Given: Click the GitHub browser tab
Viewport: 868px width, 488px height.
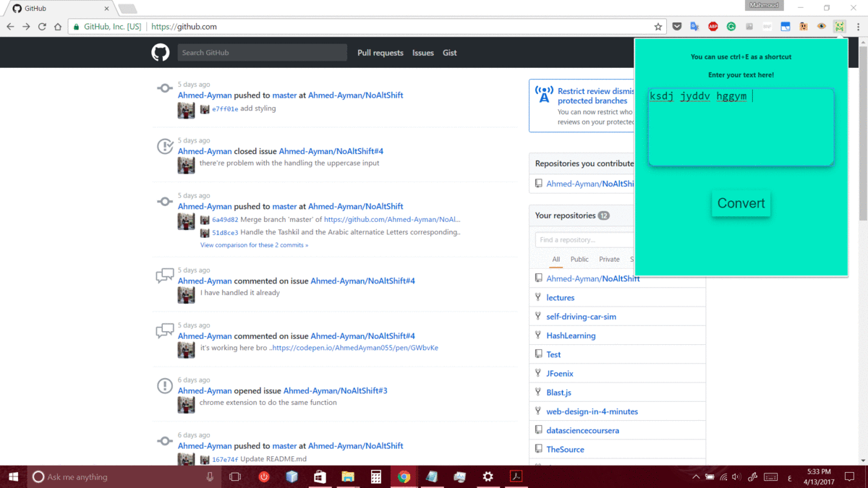Looking at the screenshot, I should point(61,8).
